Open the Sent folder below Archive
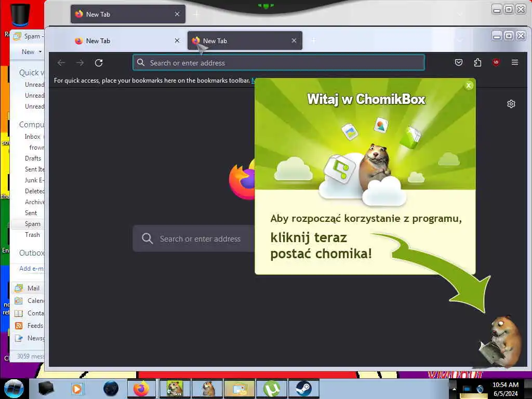 pos(31,212)
